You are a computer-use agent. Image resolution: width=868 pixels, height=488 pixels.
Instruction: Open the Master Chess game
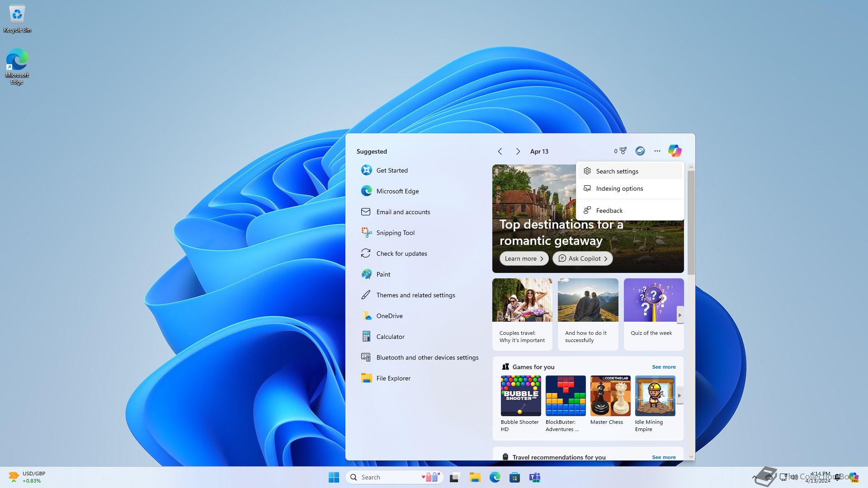pos(610,400)
